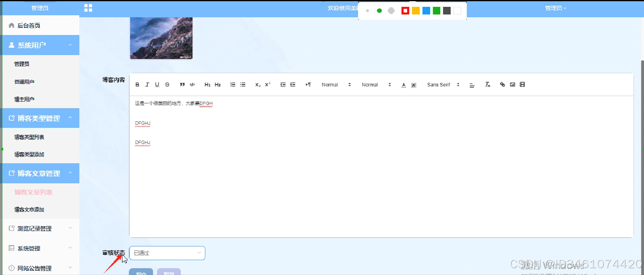Click the home icon beside 后台首页
The height and width of the screenshot is (275, 644).
click(12, 25)
